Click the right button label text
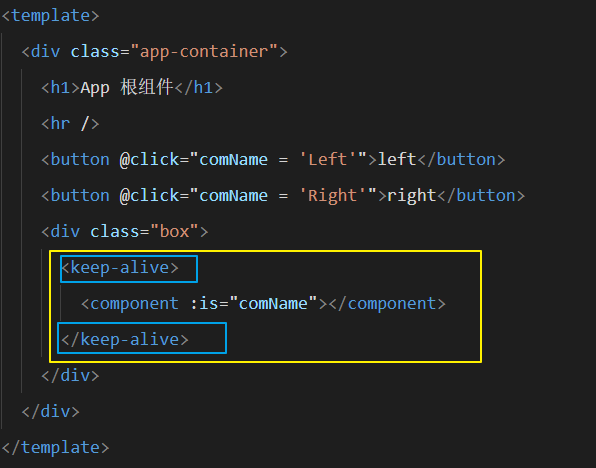The height and width of the screenshot is (468, 596). click(412, 195)
